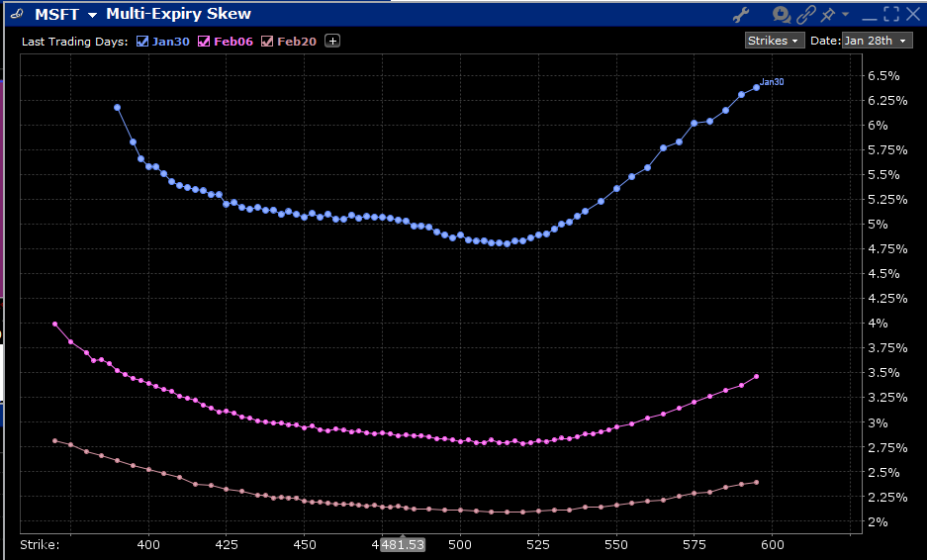Click the first Feb20 curve data point
927x560 pixels.
pos(55,440)
